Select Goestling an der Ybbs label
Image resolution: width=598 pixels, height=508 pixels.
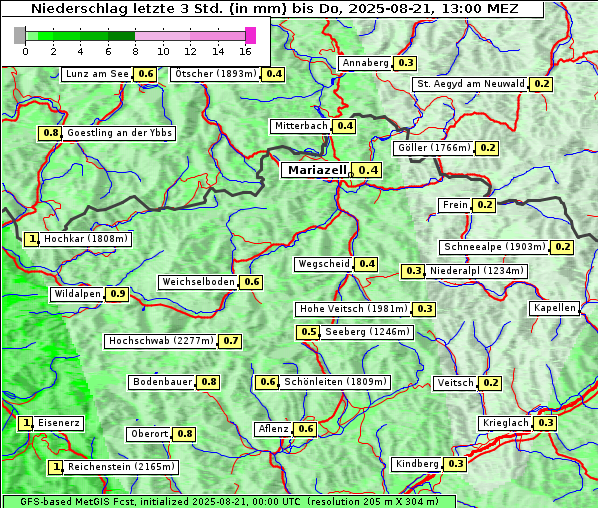tap(119, 133)
